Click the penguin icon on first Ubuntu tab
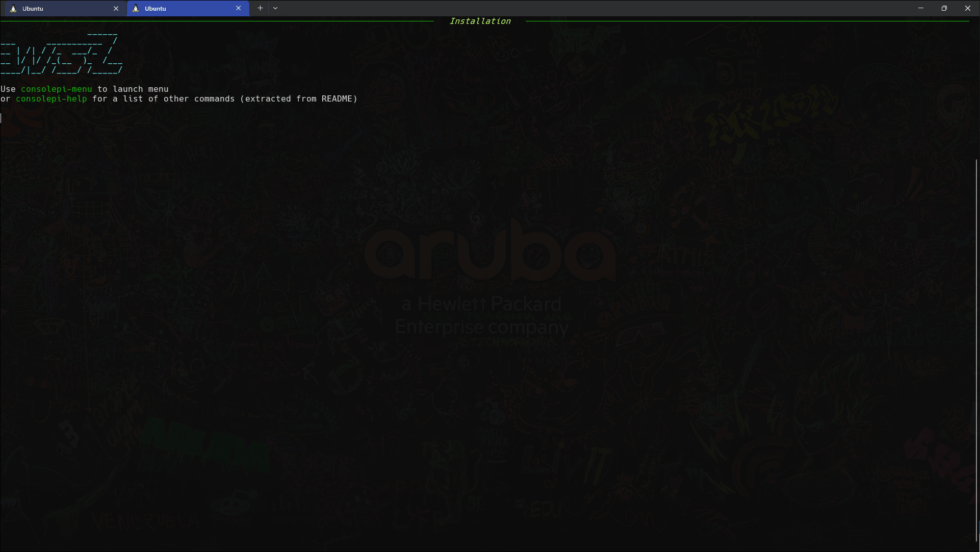 (13, 9)
